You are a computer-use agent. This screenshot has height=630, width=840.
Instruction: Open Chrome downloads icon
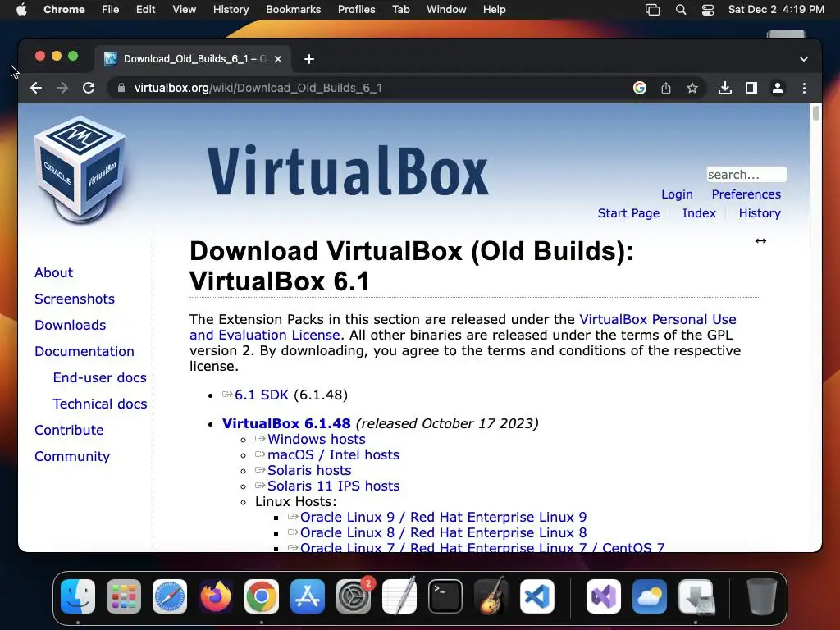coord(725,88)
